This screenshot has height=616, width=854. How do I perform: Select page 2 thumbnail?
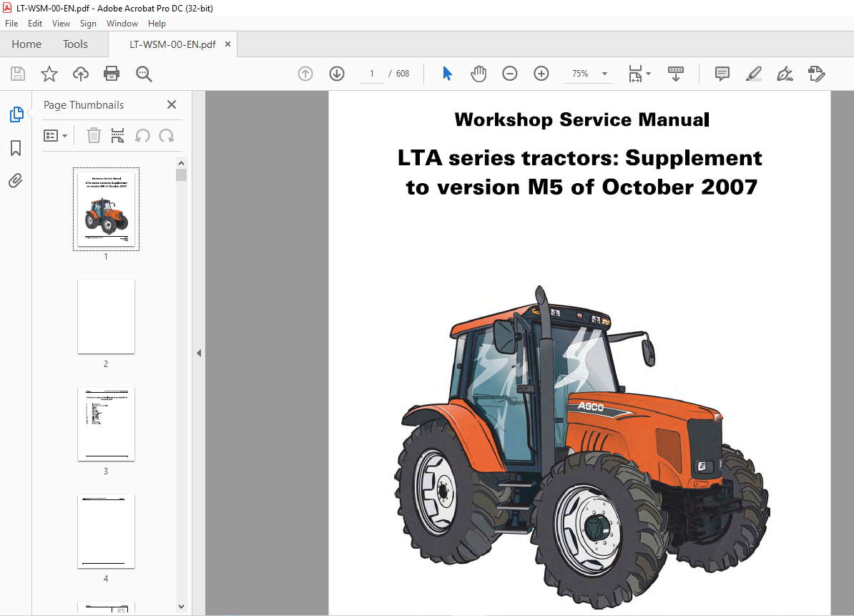[x=106, y=316]
